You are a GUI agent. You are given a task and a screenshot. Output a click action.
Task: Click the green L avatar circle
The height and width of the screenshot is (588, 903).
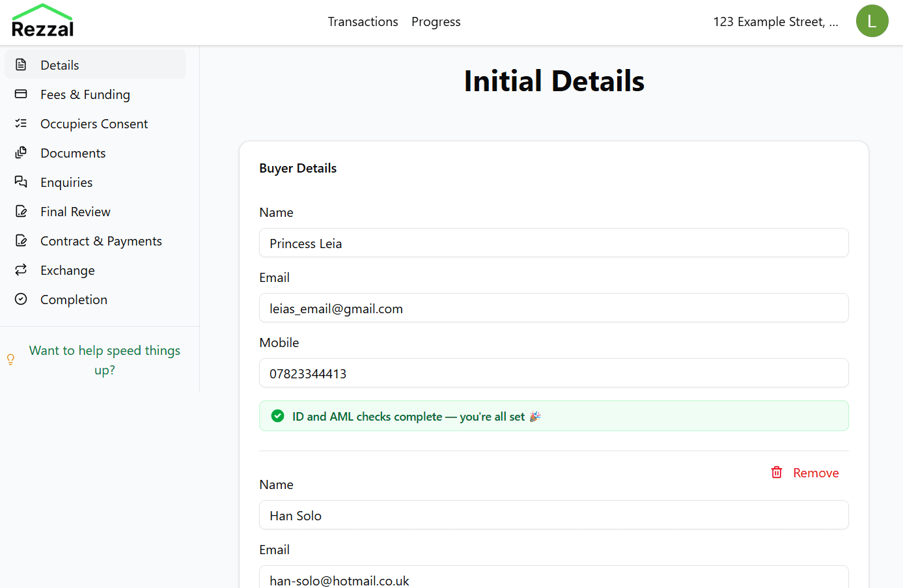point(872,21)
